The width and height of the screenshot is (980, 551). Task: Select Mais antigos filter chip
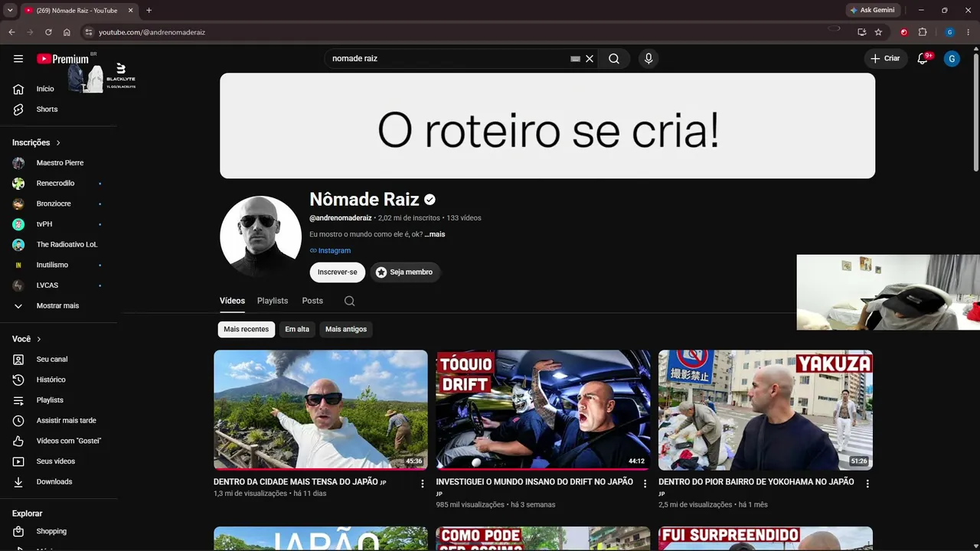tap(346, 329)
